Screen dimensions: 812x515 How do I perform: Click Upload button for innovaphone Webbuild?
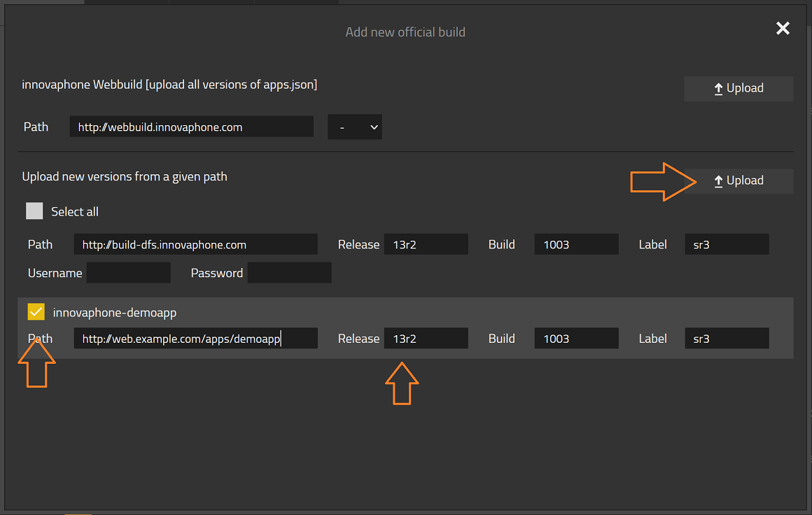[738, 89]
